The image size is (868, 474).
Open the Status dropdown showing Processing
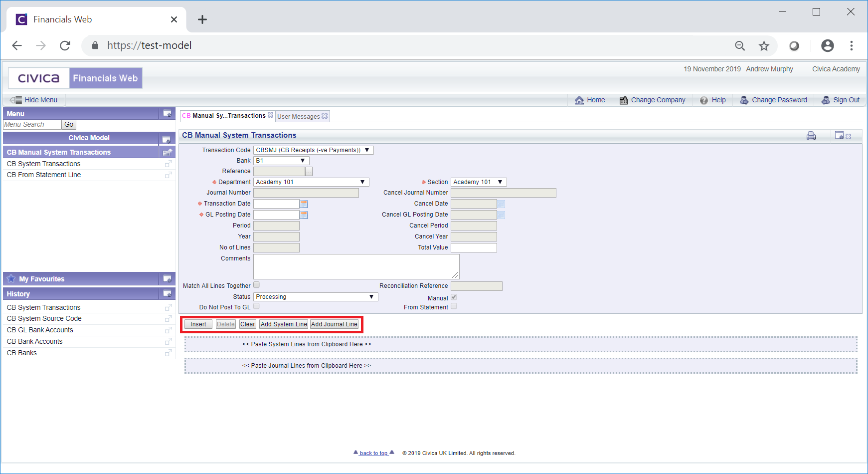tap(316, 297)
